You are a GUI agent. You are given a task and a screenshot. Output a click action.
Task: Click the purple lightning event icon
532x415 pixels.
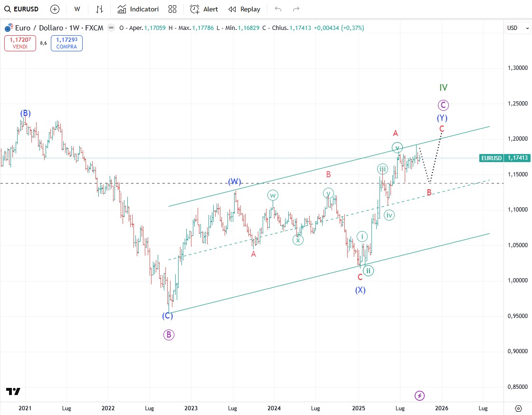tap(420, 396)
